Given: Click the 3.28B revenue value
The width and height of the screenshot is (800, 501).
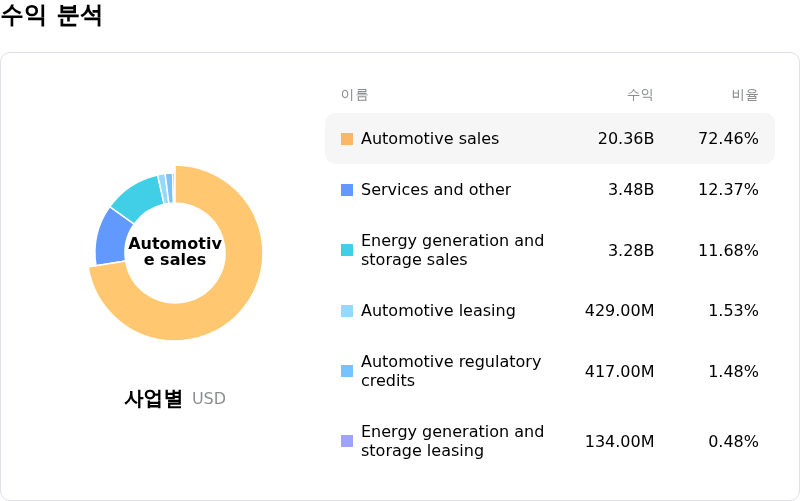Looking at the screenshot, I should pos(631,250).
